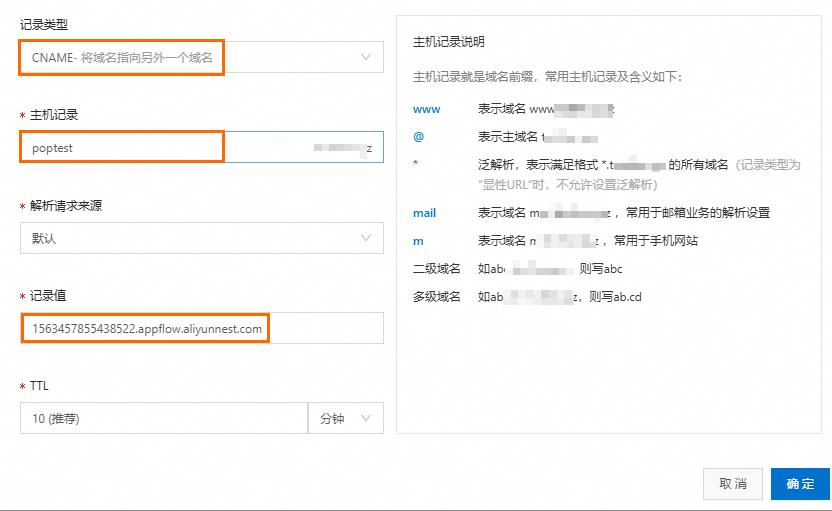This screenshot has height=511, width=832.
Task: Click the mail entry in the help panel
Action: click(424, 213)
